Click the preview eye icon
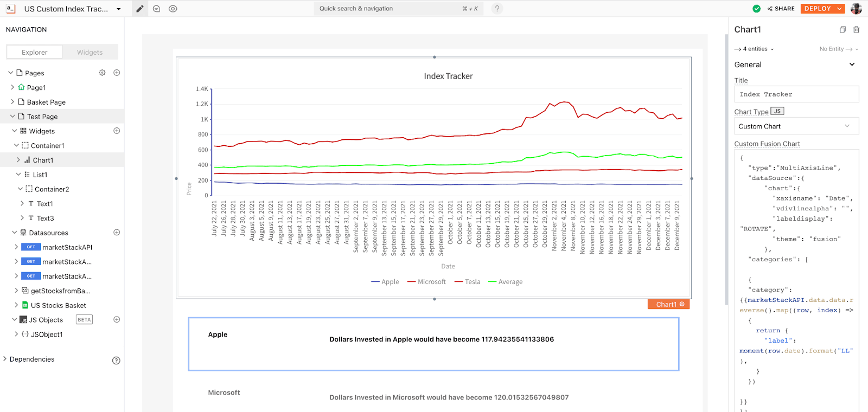868x412 pixels. tap(173, 9)
